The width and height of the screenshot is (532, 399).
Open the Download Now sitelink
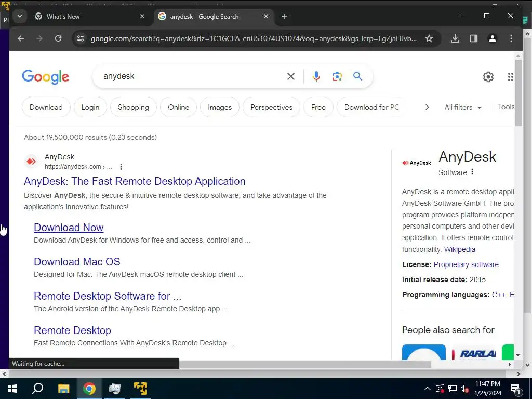[x=69, y=228]
